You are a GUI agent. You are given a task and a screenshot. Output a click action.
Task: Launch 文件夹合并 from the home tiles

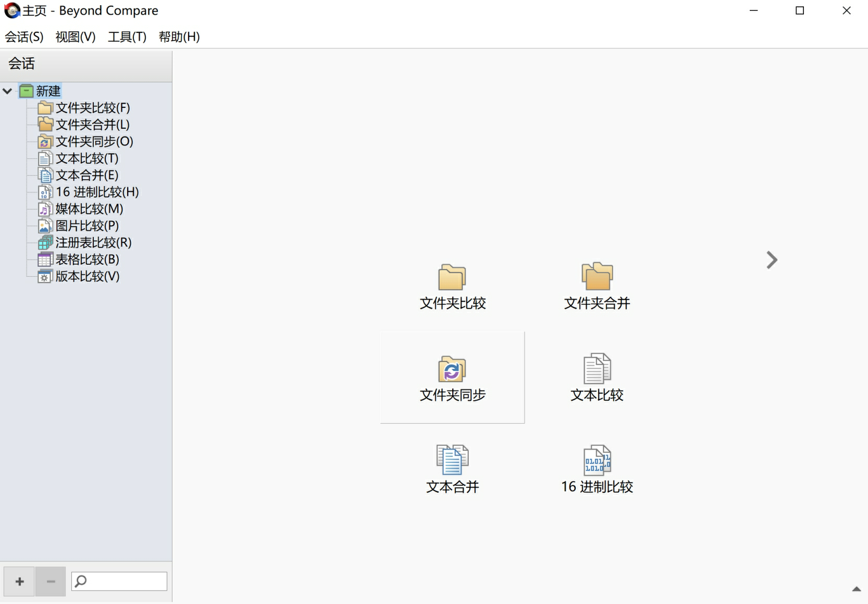(x=597, y=286)
